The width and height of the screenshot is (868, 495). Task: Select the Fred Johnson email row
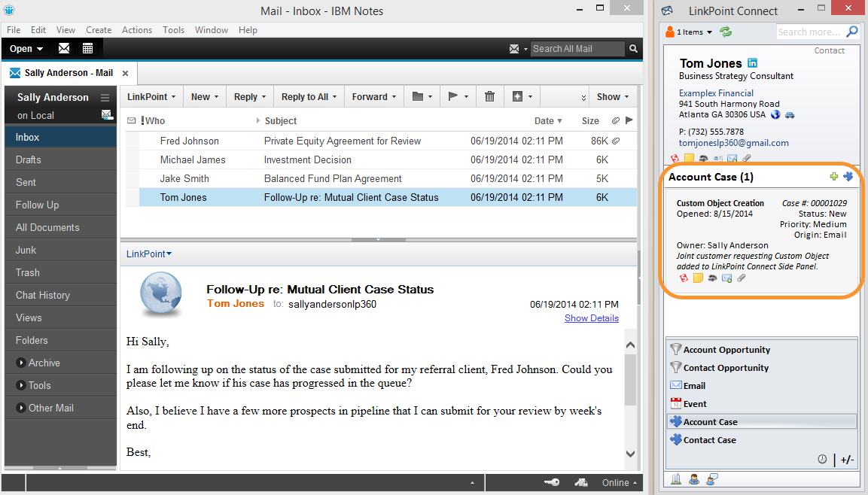[x=382, y=141]
